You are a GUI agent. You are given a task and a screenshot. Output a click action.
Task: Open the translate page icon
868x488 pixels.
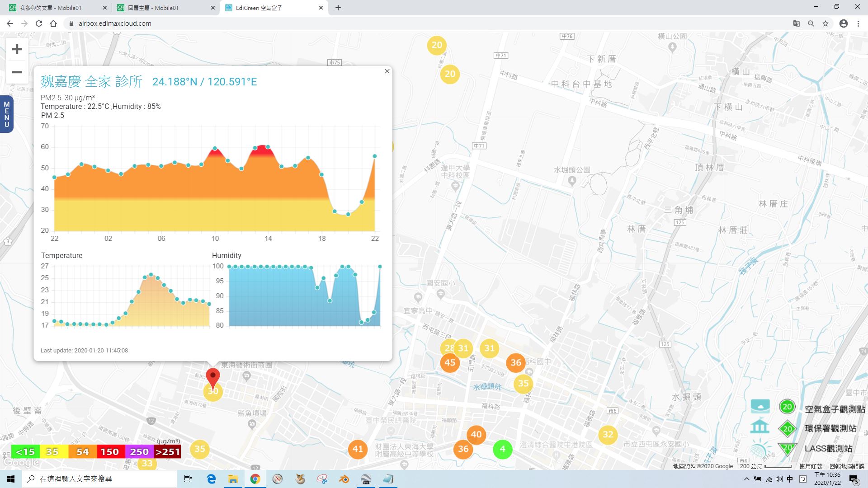(x=797, y=23)
